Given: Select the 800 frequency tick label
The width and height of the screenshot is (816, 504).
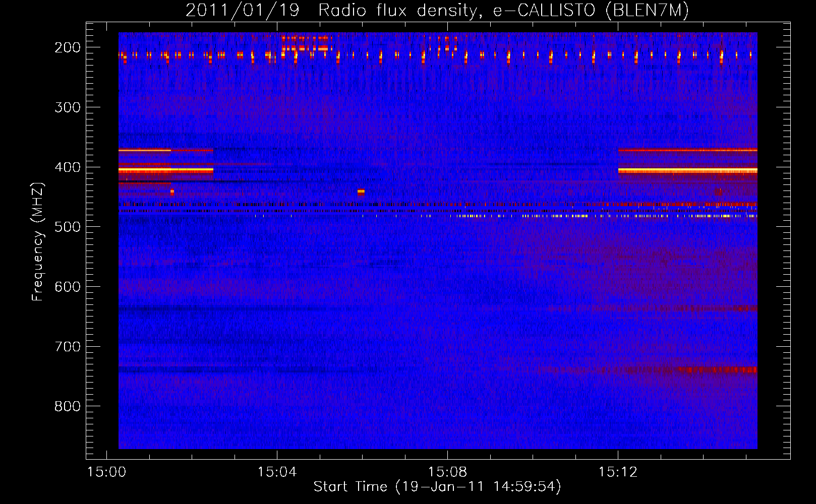Looking at the screenshot, I should [68, 406].
